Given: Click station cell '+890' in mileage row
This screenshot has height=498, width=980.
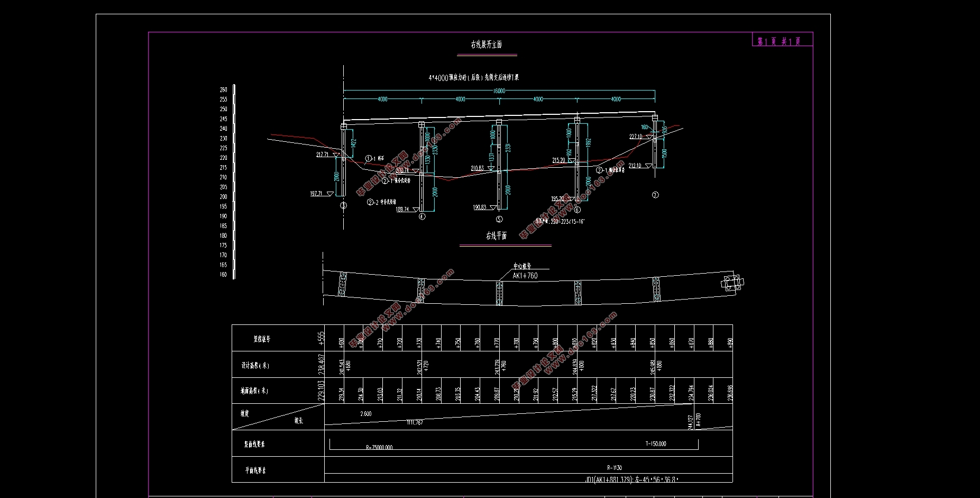Looking at the screenshot, I should coord(730,342).
